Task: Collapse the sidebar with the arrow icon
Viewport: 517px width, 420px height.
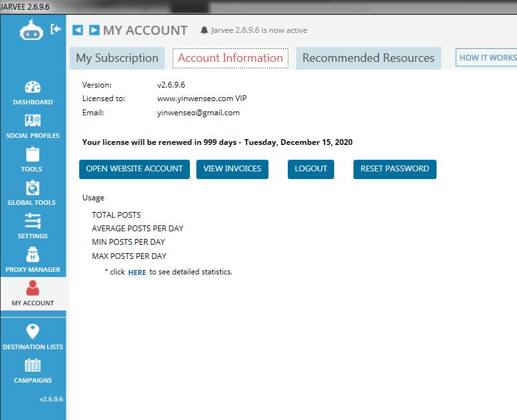Action: 56,29
